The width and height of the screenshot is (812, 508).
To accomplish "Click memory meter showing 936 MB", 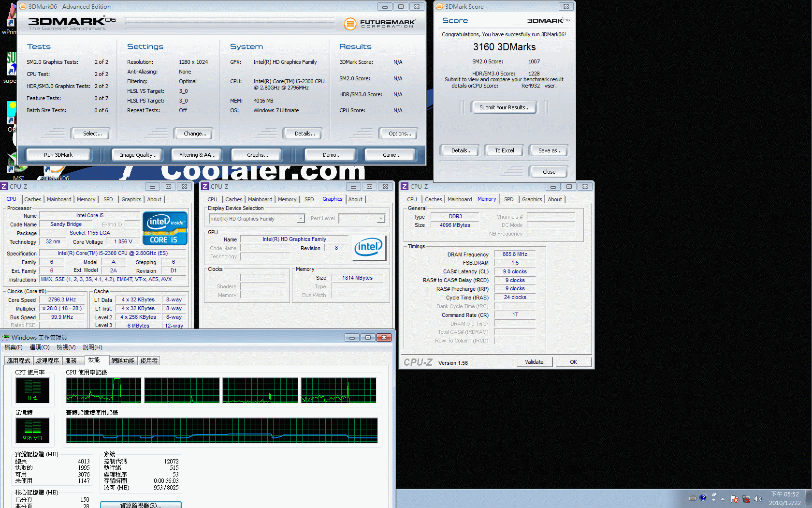I will coord(32,430).
